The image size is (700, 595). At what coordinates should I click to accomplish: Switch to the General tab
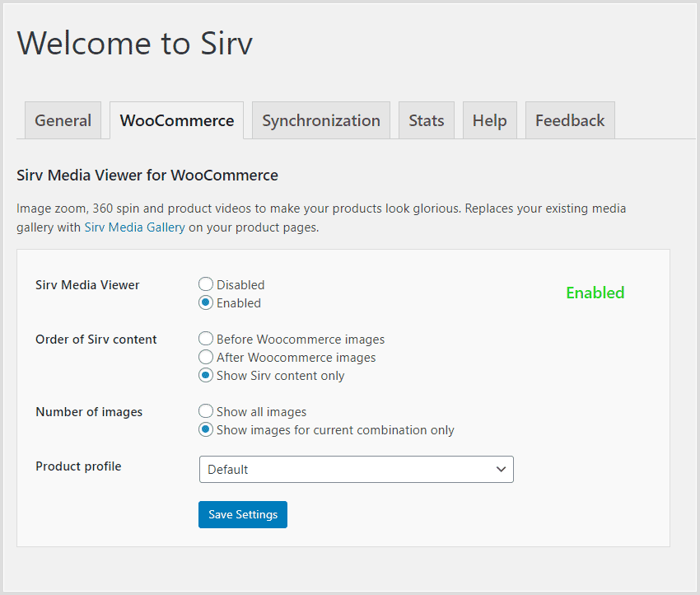[x=63, y=120]
